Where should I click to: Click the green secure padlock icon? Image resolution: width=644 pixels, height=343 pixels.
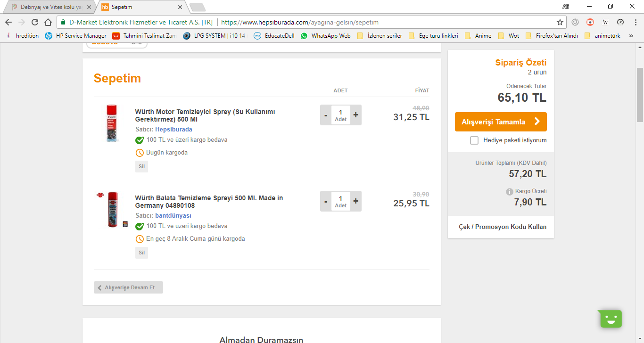[63, 22]
